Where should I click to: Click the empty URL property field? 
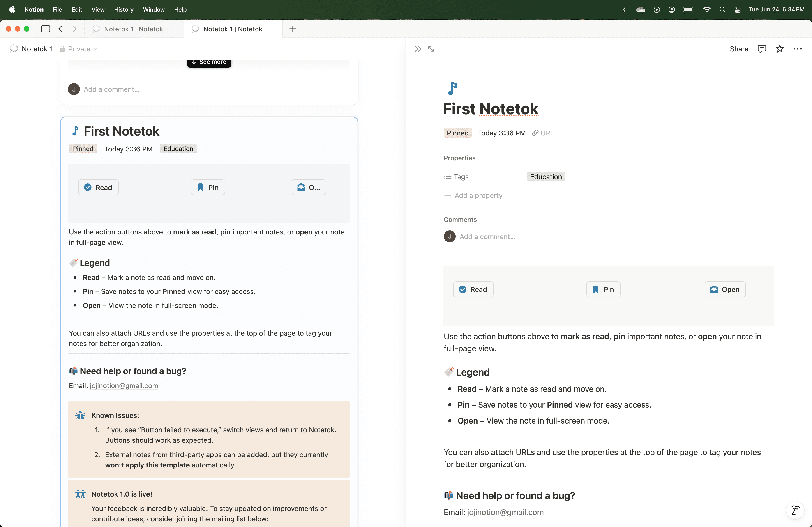coord(543,133)
